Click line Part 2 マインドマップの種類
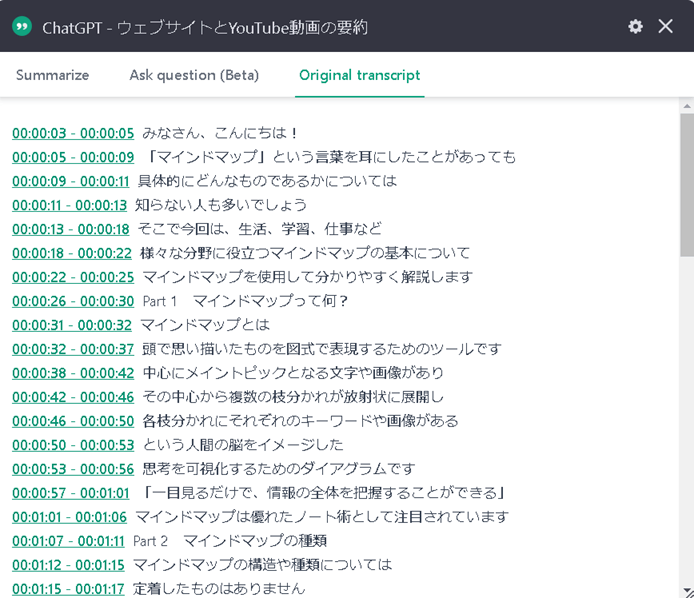 point(230,540)
